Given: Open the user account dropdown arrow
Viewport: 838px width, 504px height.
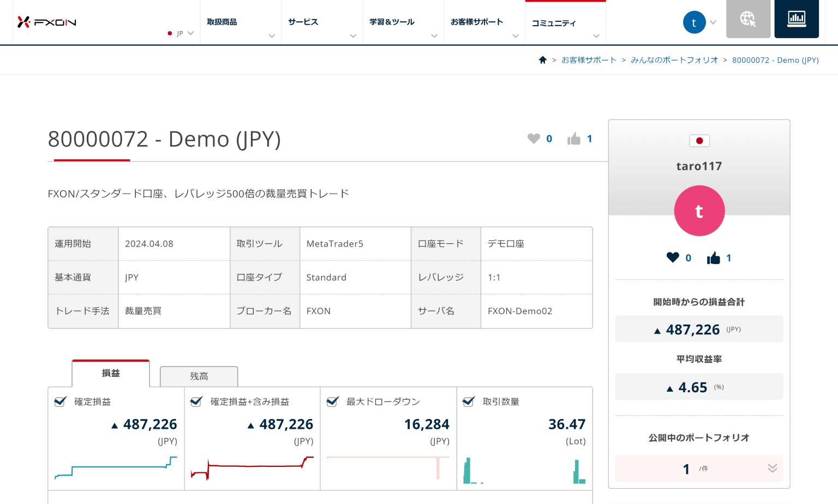Looking at the screenshot, I should tap(713, 22).
